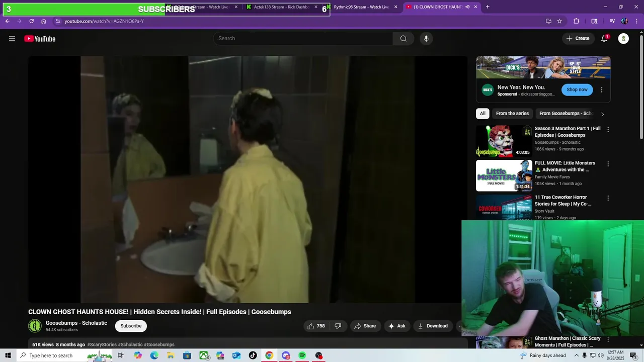
Task: Open the Goosebumps - Scholastic channel name link
Action: 76,323
